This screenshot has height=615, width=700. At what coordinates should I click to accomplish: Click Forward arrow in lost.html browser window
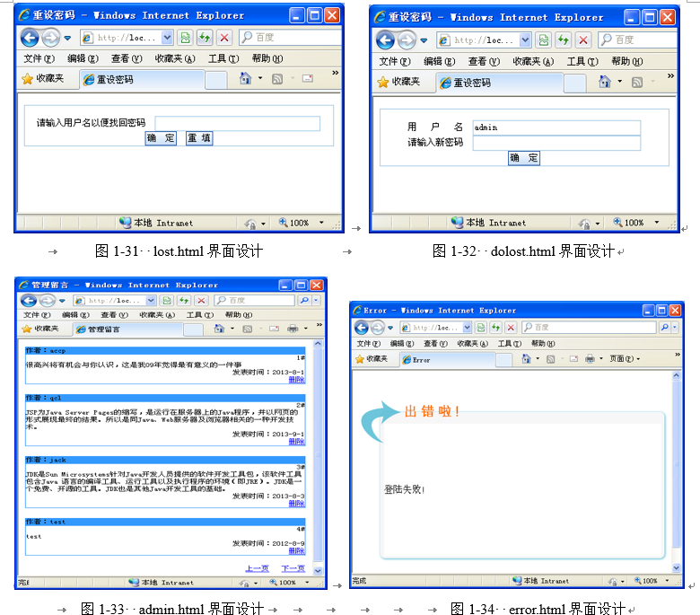click(x=50, y=38)
